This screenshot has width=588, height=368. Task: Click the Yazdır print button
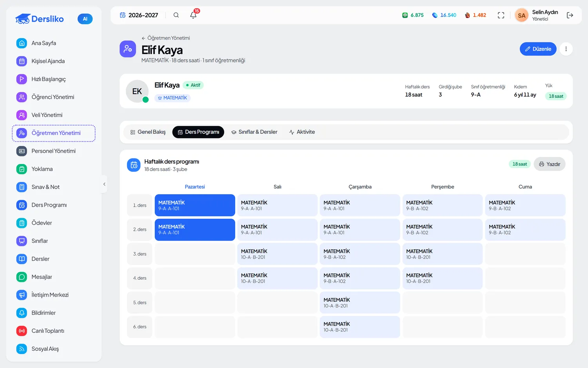550,164
